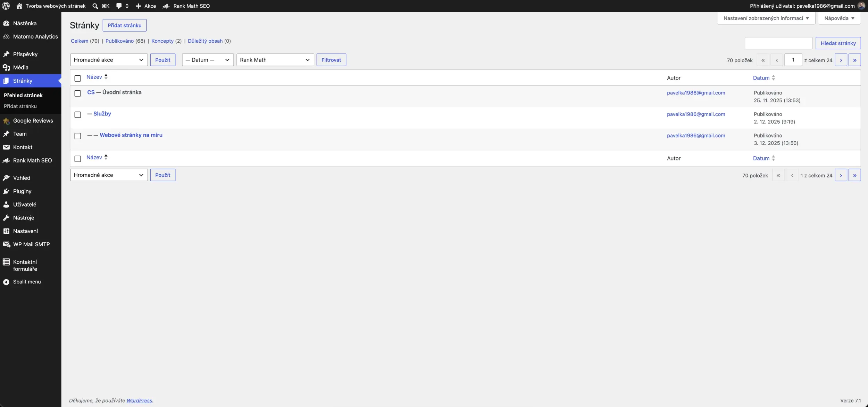Click the WordPress logo icon
This screenshot has width=868, height=407.
(x=6, y=6)
